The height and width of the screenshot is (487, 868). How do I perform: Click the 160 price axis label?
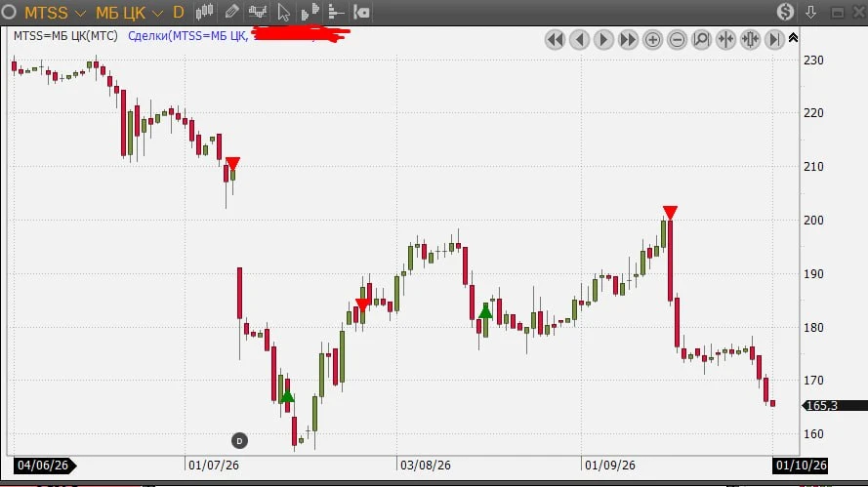(x=813, y=434)
